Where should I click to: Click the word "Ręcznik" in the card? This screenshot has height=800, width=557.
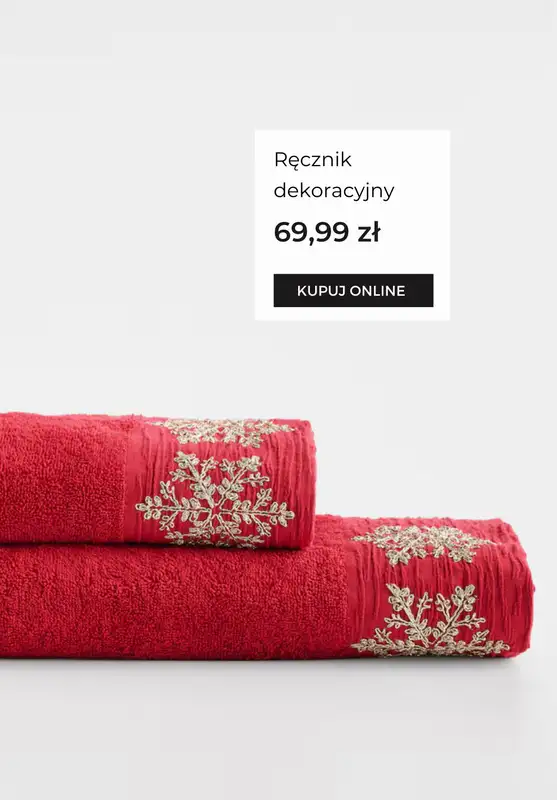[x=313, y=160]
